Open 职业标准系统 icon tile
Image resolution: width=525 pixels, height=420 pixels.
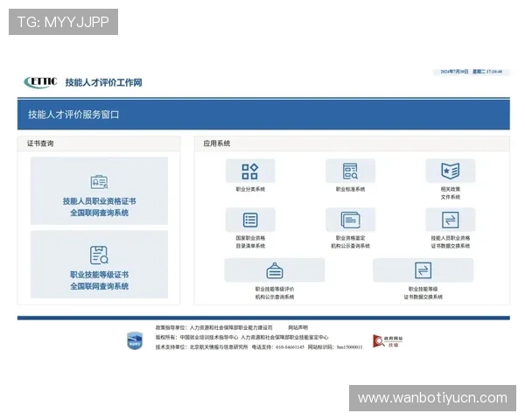coord(350,171)
